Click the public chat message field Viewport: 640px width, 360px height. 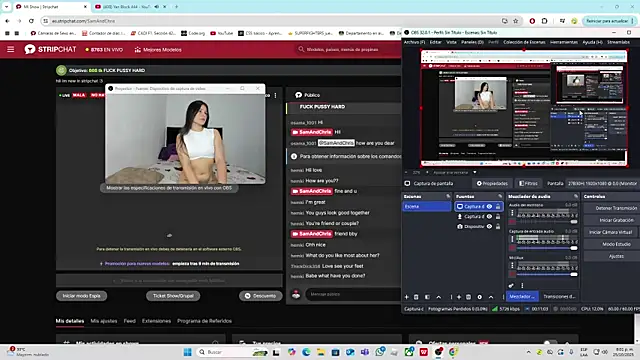(353, 294)
